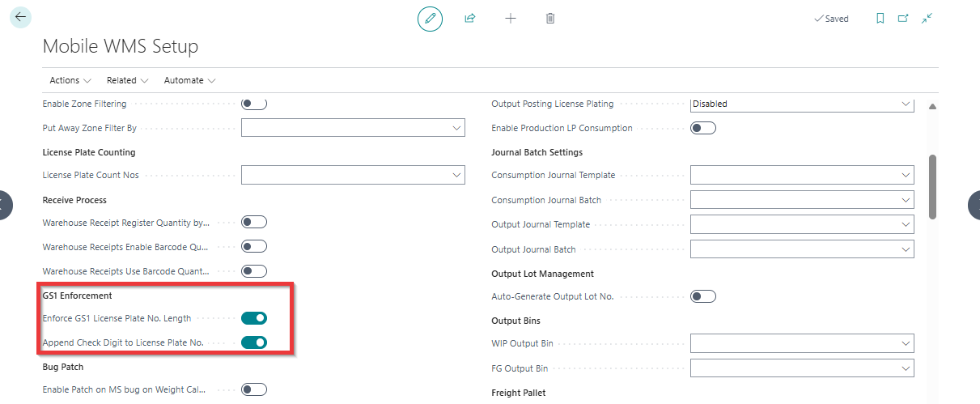Screen dimensions: 980x404
Task: Open the share icon menu
Action: pyautogui.click(x=469, y=18)
